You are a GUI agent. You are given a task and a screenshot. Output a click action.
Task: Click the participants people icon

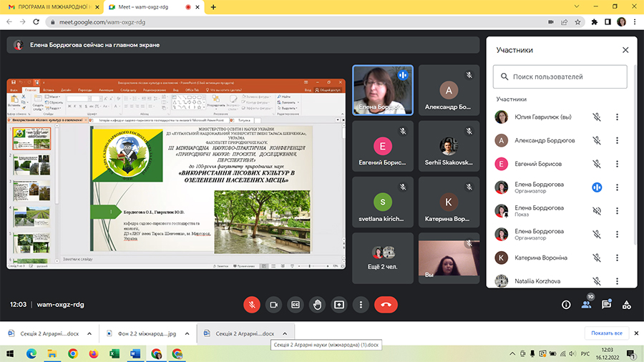click(586, 304)
